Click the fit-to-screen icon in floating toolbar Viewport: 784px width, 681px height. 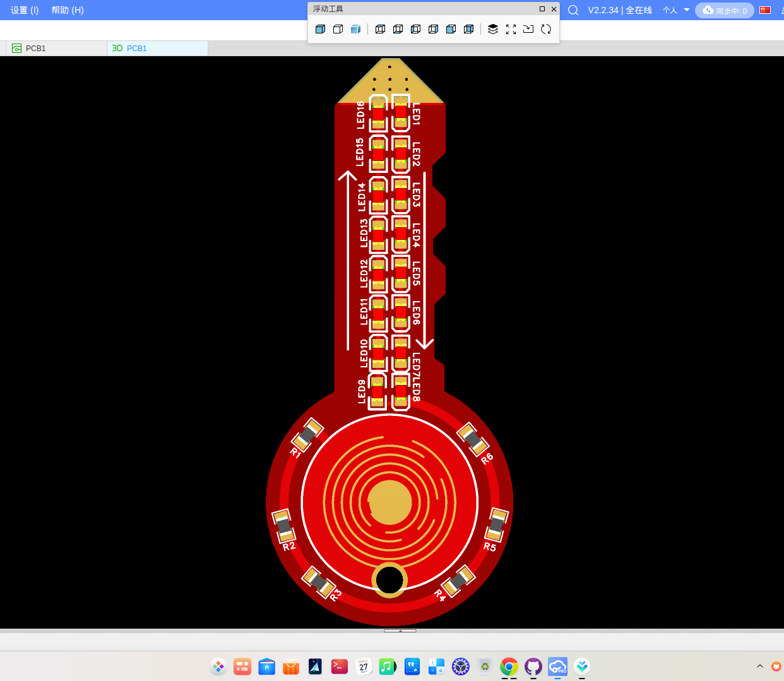tap(511, 29)
